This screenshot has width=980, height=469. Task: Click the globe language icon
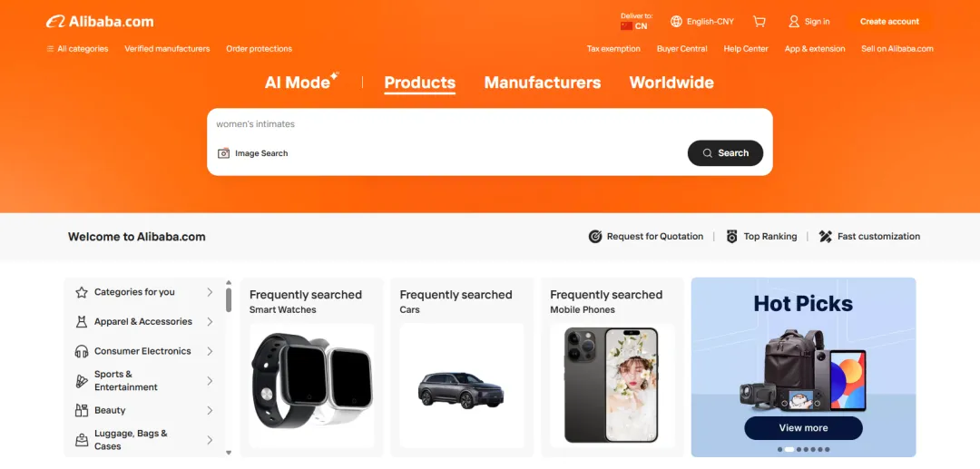click(x=676, y=22)
